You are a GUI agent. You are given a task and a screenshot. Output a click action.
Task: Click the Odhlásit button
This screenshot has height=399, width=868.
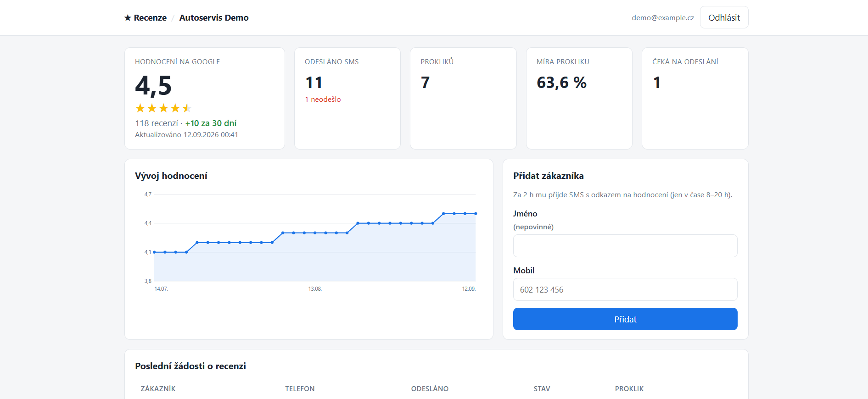coord(724,17)
